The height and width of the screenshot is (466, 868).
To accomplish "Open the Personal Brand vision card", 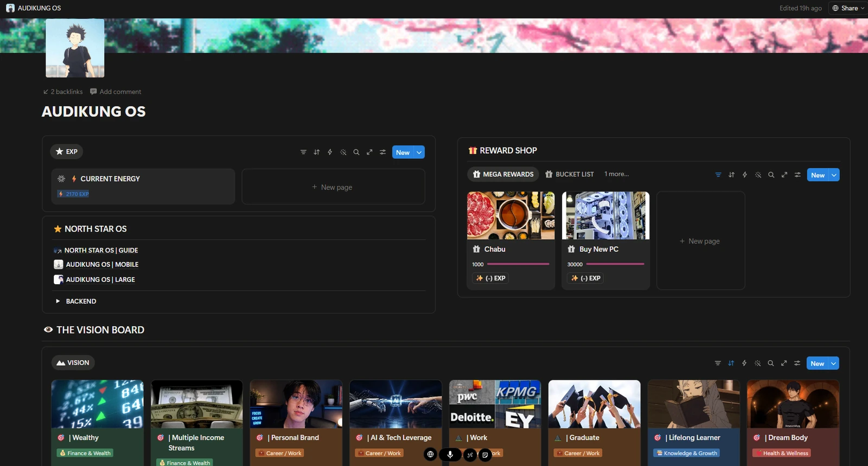I will pos(296,423).
